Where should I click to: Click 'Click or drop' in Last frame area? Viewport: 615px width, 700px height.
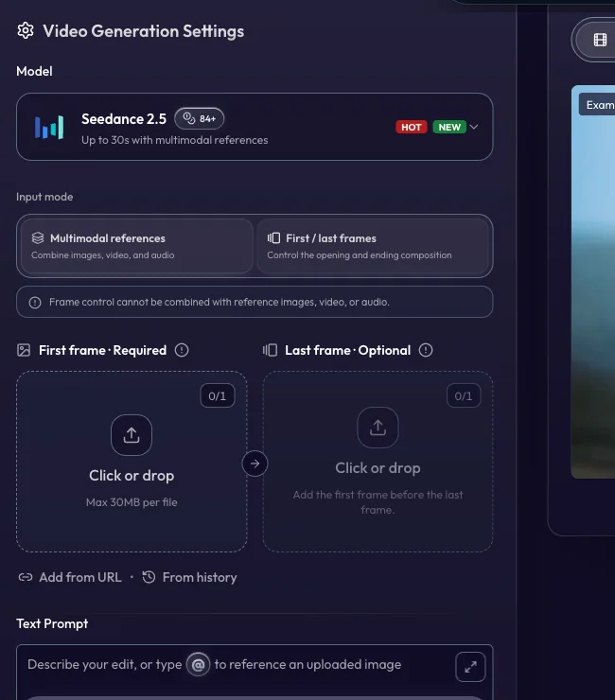click(378, 468)
